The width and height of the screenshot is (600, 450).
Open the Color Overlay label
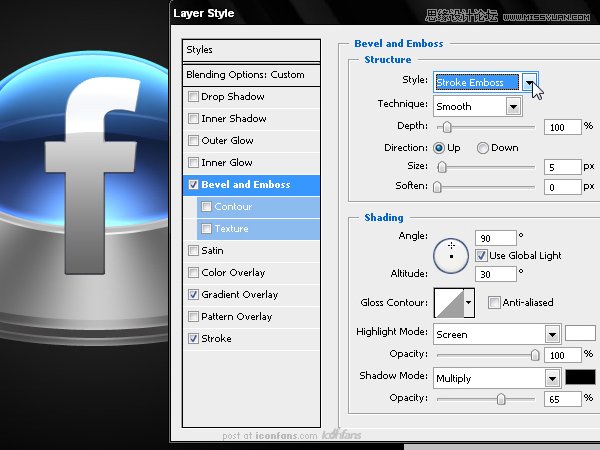[x=233, y=272]
